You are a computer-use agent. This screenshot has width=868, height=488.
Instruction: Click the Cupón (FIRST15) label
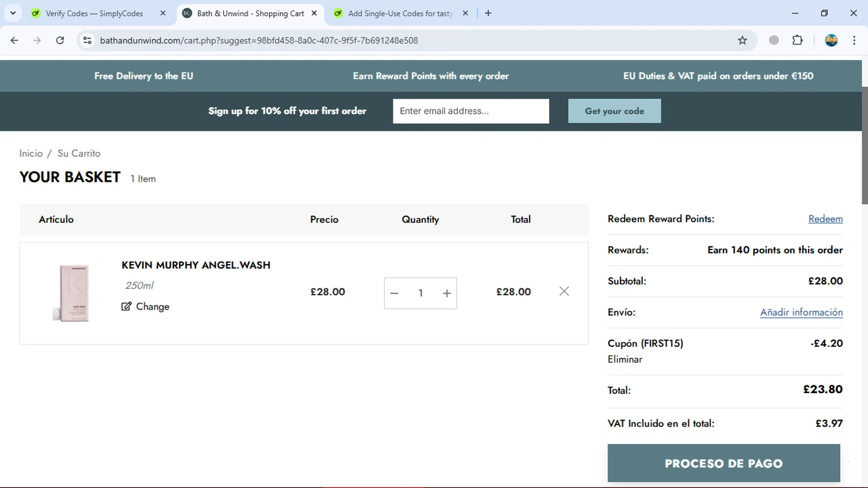(x=645, y=343)
